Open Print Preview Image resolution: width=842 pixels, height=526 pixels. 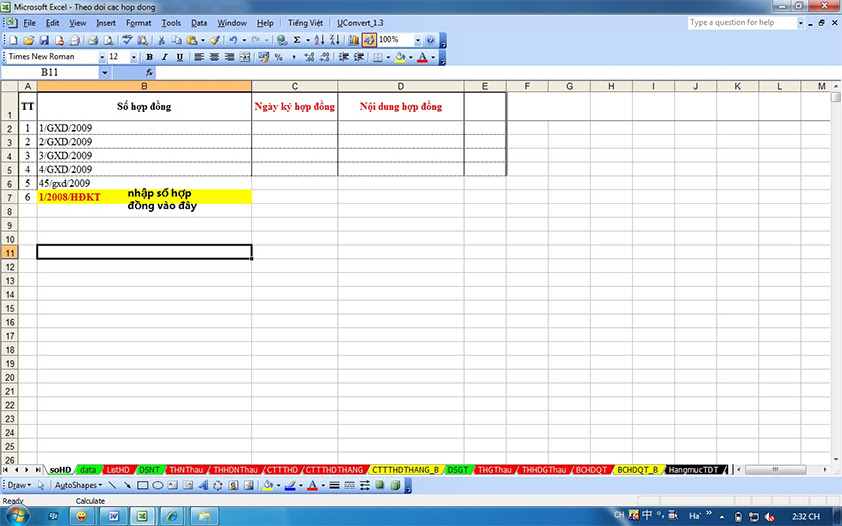[x=108, y=40]
